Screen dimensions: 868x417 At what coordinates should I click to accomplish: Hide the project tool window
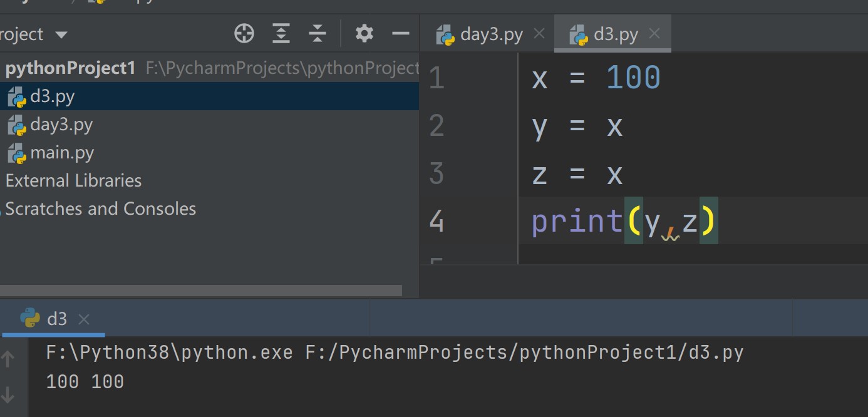(x=400, y=34)
